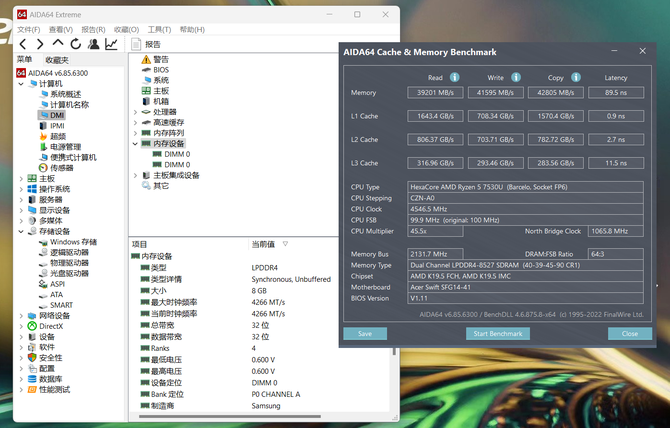The height and width of the screenshot is (428, 670).
Task: Select 系统概述 in the tree
Action: click(60, 94)
